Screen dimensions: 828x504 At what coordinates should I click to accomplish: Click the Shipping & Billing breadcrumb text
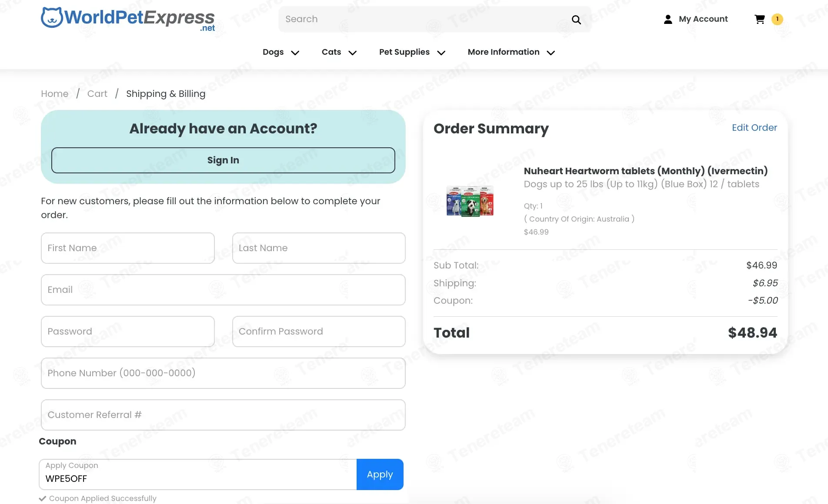click(166, 94)
